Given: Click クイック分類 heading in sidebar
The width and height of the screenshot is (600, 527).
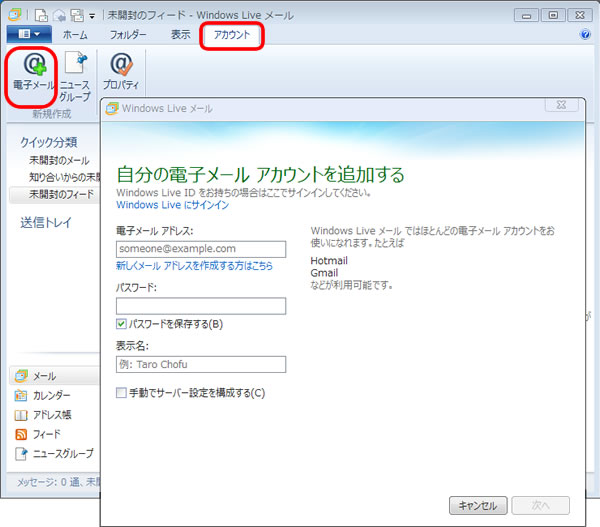Looking at the screenshot, I should tap(49, 142).
